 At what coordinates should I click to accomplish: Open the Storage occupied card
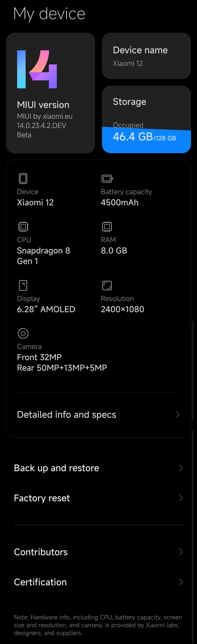[146, 119]
